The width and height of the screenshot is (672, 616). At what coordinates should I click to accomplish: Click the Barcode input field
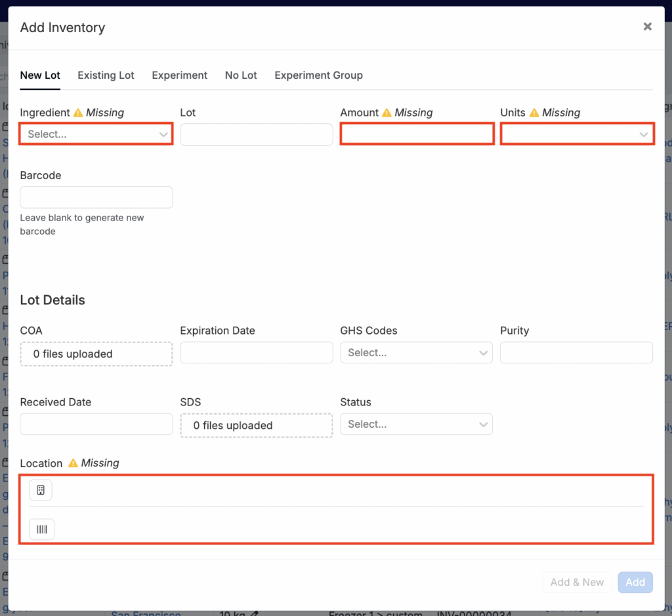click(x=96, y=197)
